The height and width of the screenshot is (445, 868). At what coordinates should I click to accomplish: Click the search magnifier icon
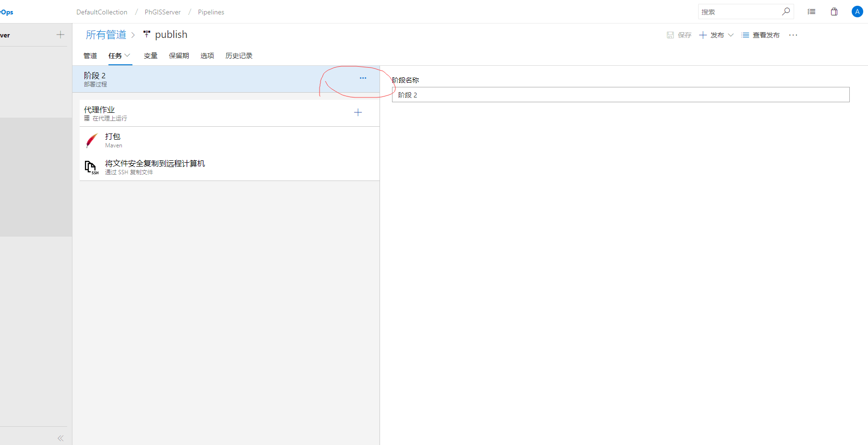pos(785,12)
